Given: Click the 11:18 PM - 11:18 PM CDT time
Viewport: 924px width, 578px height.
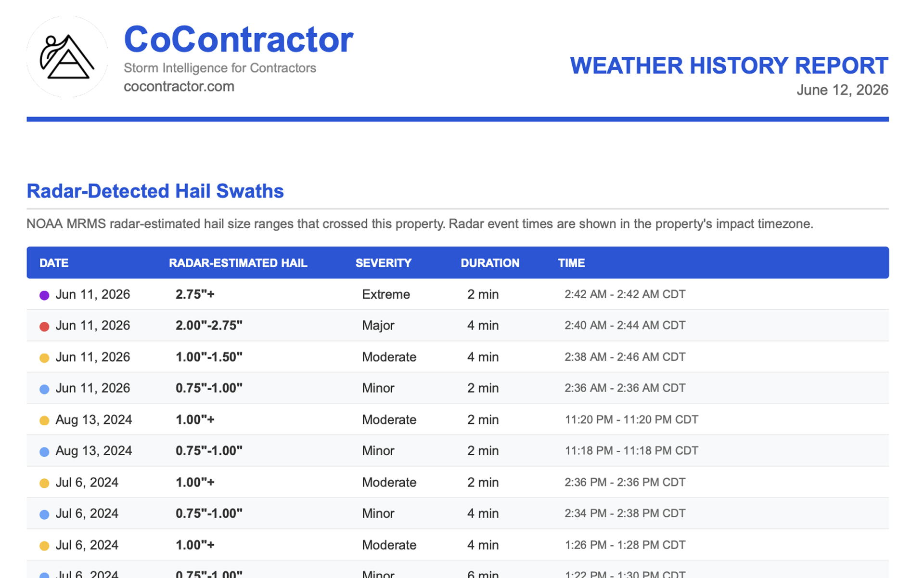Looking at the screenshot, I should (631, 451).
